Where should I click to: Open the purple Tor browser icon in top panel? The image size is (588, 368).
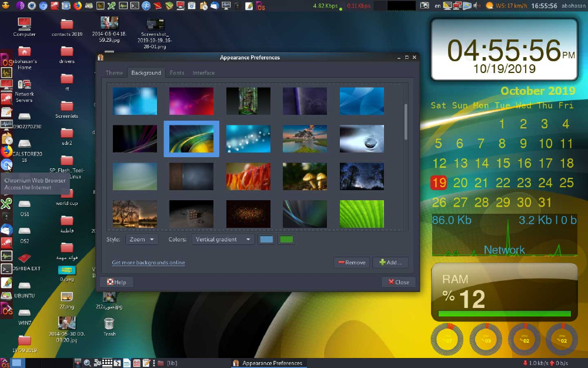point(21,6)
